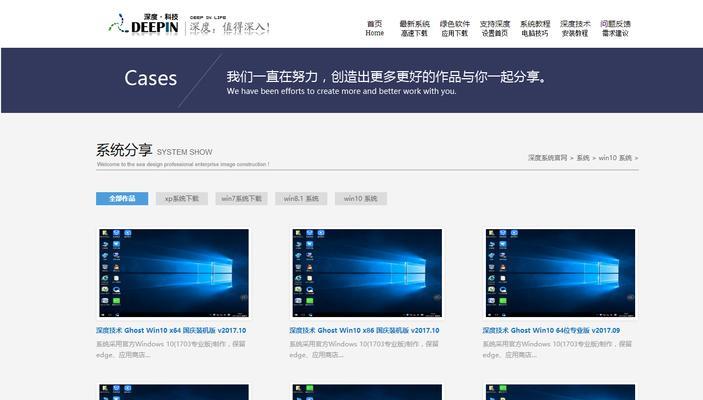
Task: Click the 系统 breadcrumb link
Action: point(583,158)
